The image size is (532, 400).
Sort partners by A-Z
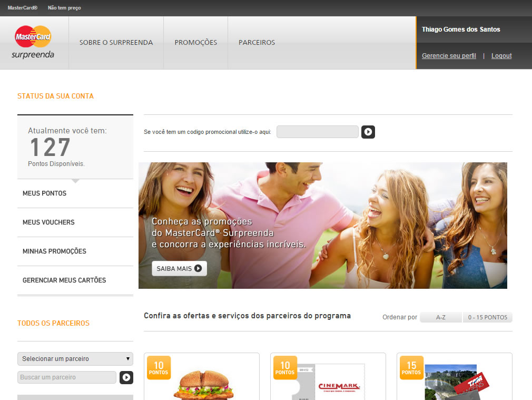[x=441, y=317]
